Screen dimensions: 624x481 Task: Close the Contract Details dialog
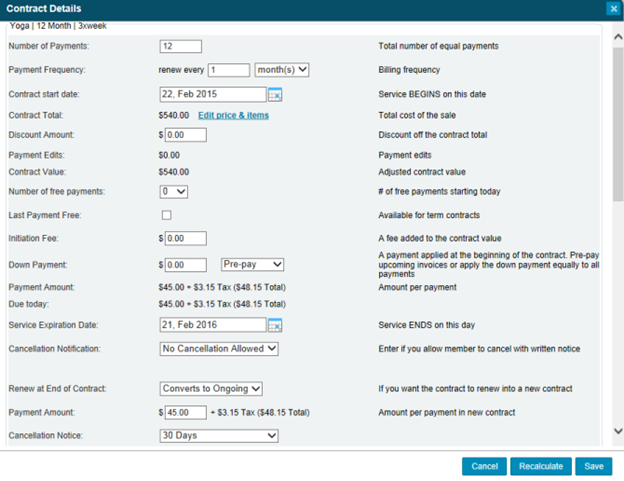[x=612, y=8]
